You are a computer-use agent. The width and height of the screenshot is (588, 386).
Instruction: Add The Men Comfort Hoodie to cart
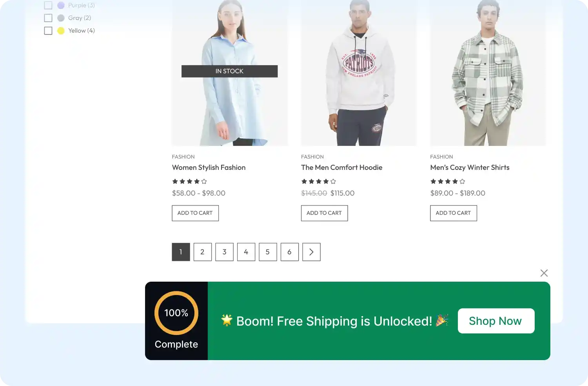[x=324, y=213]
